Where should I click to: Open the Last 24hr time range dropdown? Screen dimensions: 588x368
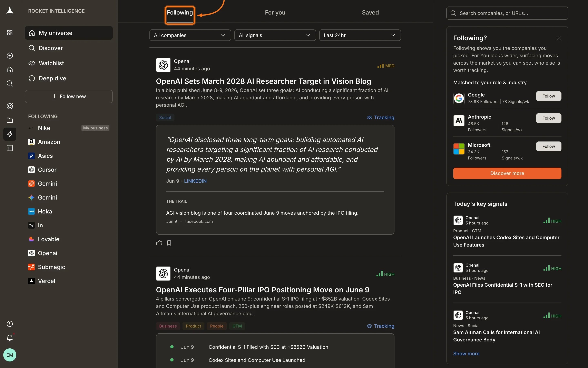pos(360,35)
